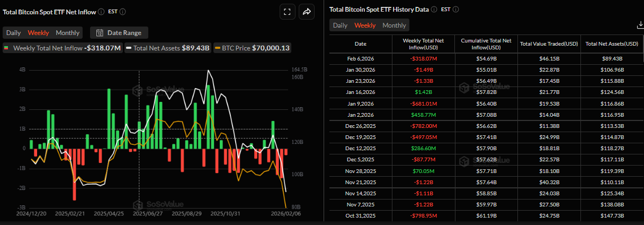Select Daily tab in history data table
The height and width of the screenshot is (225, 644).
click(x=340, y=25)
